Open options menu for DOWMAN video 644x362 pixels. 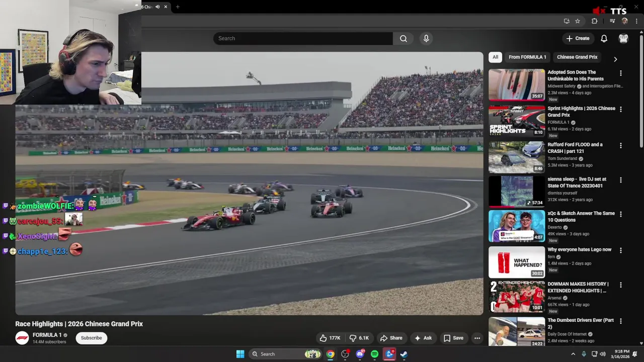(x=620, y=285)
